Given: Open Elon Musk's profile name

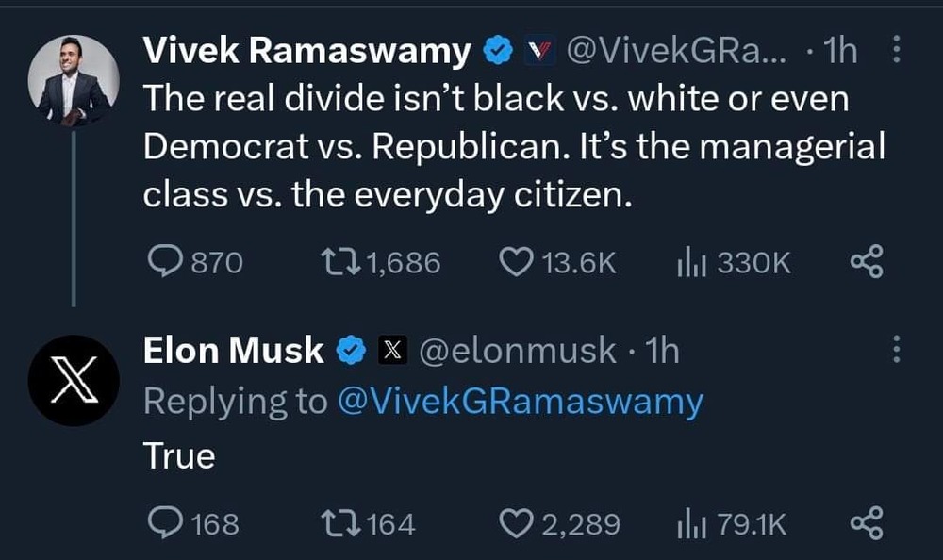Looking at the screenshot, I should pos(233,351).
